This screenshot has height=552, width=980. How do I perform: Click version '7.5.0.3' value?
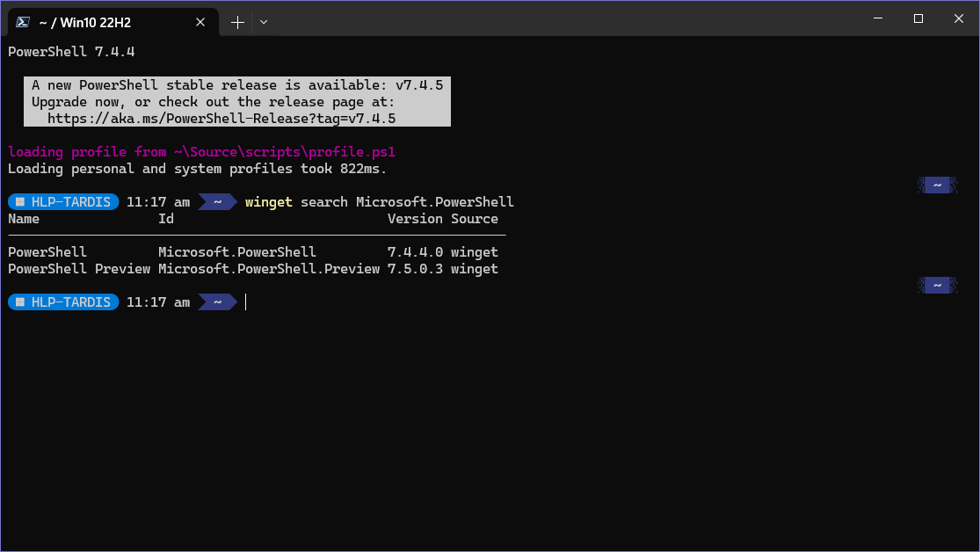415,269
